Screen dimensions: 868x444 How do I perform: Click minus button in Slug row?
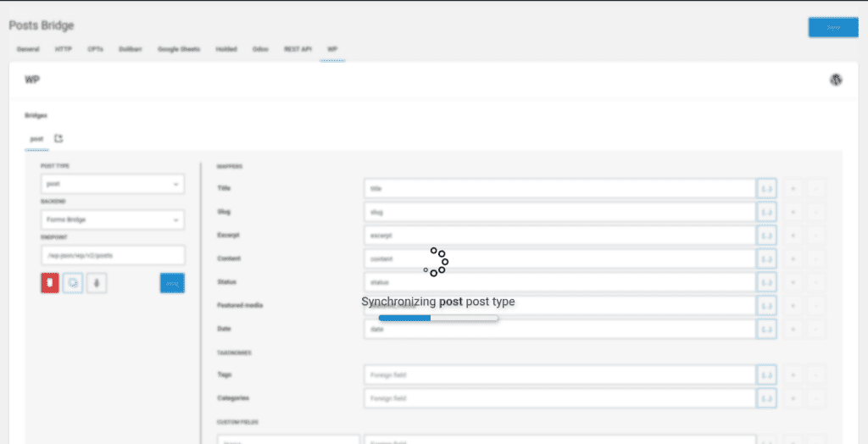click(816, 212)
